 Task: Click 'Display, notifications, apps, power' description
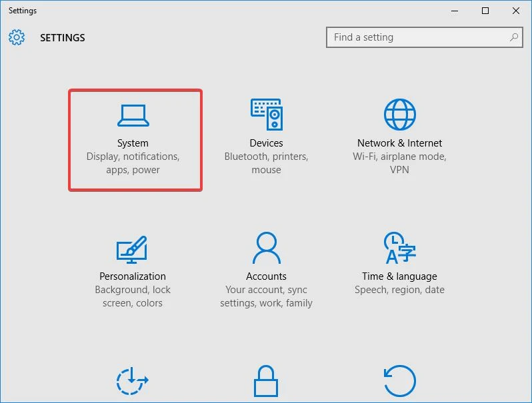point(133,163)
